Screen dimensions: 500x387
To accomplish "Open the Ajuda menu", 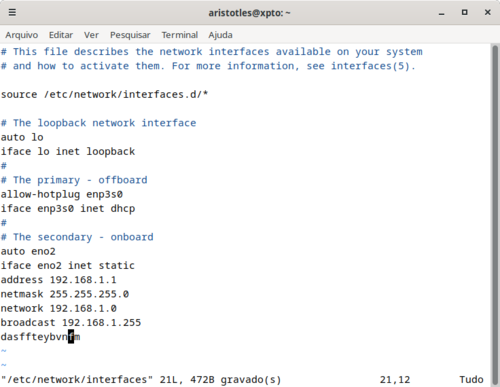I will click(x=220, y=35).
